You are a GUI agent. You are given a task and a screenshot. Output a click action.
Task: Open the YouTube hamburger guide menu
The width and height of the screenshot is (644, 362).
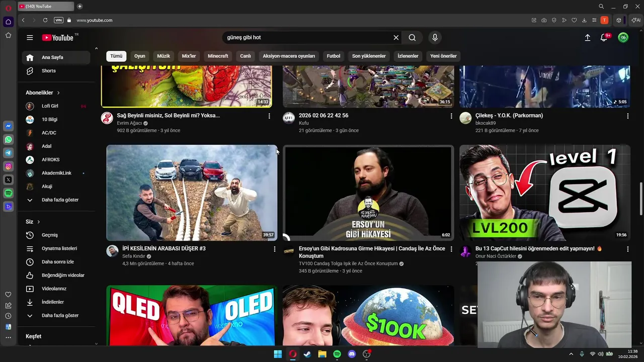click(x=30, y=38)
